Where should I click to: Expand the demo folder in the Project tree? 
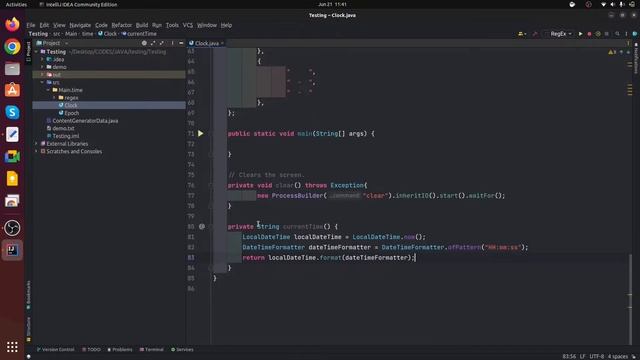click(42, 67)
